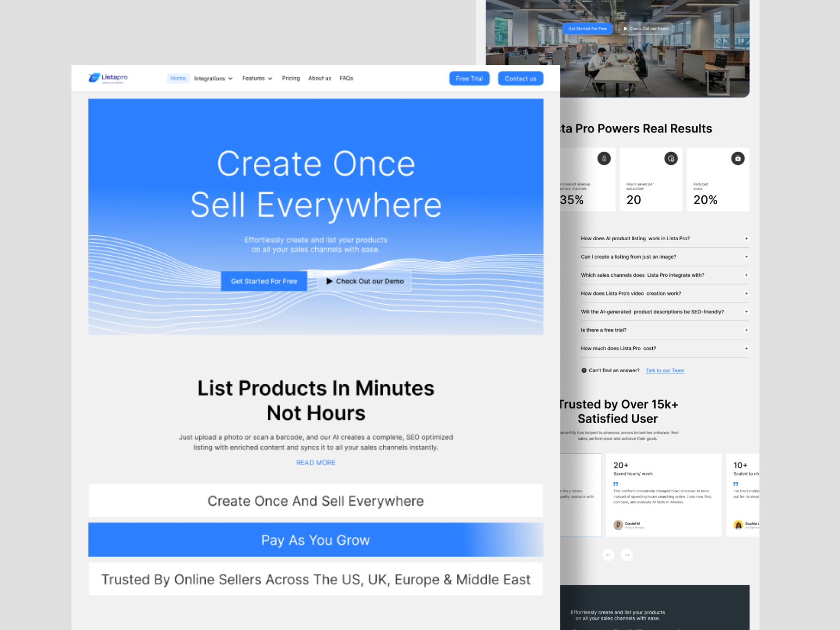Expand the Is there a free trial FAQ
The width and height of the screenshot is (840, 630).
746,330
